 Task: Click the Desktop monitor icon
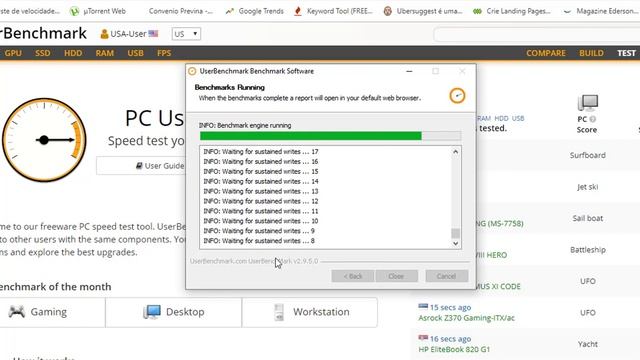[151, 312]
